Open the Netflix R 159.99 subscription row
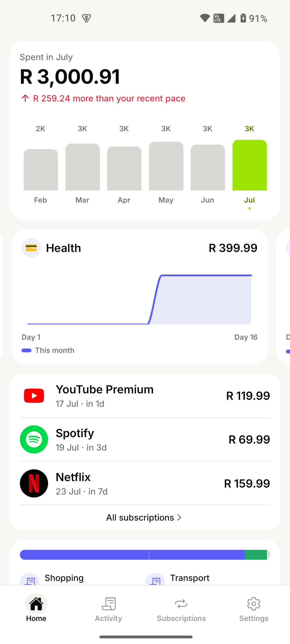 click(145, 483)
